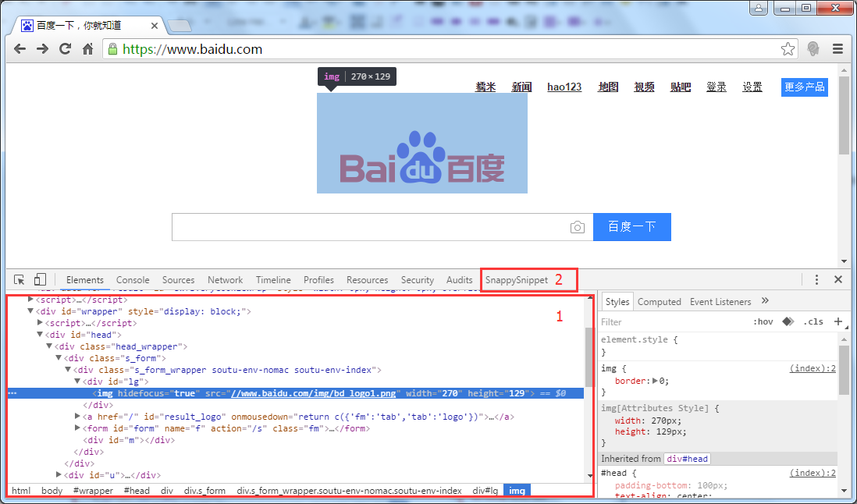
Task: Show the Audits tab
Action: (x=459, y=279)
